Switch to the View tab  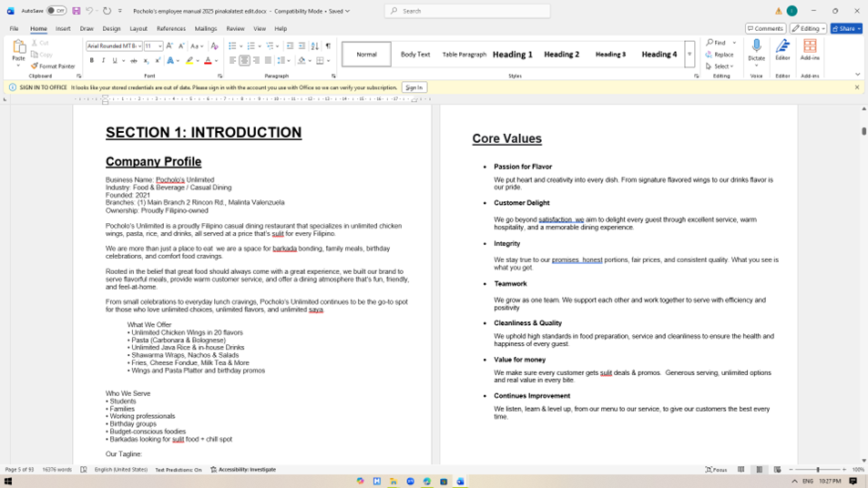[x=260, y=29]
